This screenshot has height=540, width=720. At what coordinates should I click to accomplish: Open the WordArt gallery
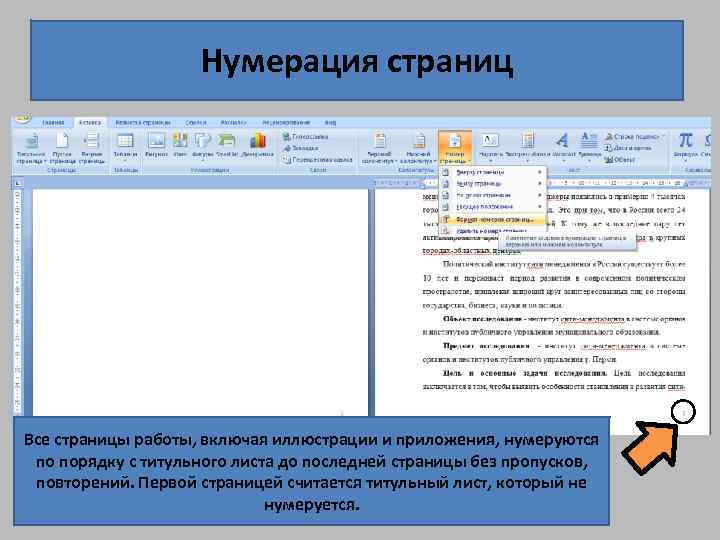click(x=563, y=147)
